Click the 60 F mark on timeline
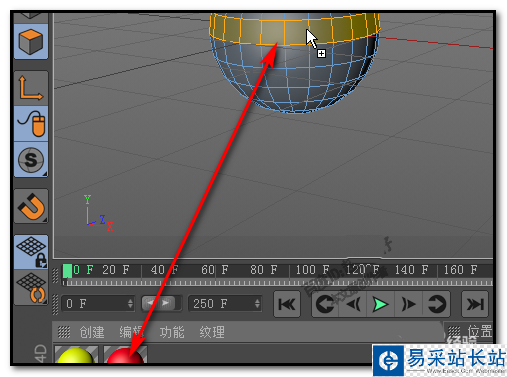The height and width of the screenshot is (377, 507). coord(215,270)
